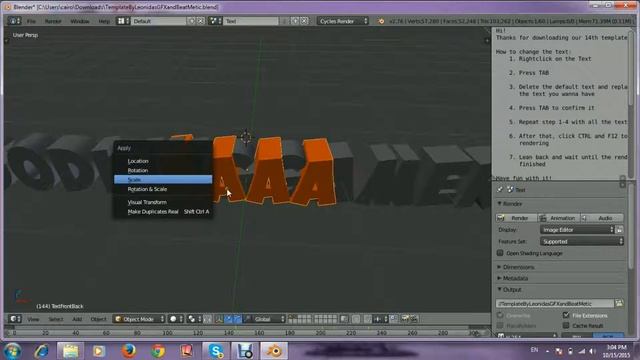Open the Window menu

click(x=80, y=21)
